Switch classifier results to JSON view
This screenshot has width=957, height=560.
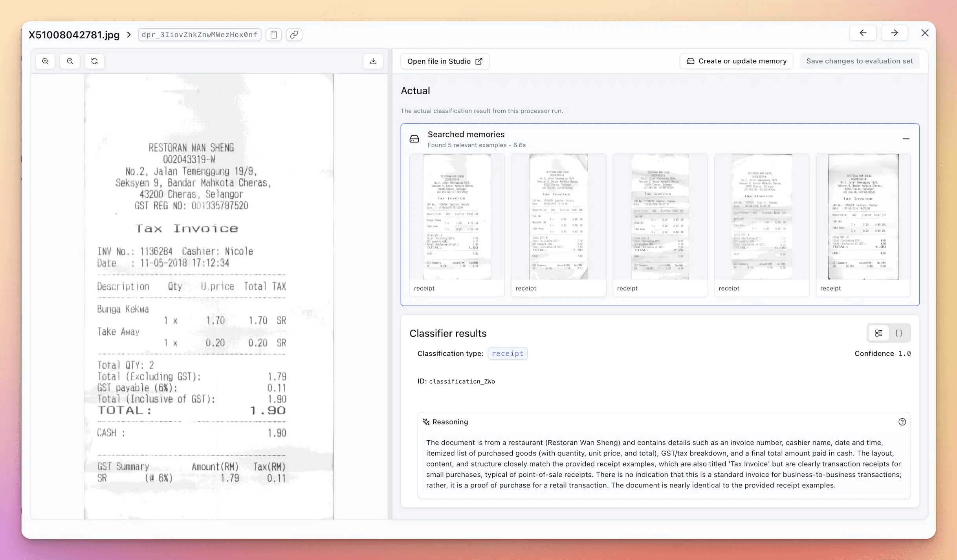[899, 333]
